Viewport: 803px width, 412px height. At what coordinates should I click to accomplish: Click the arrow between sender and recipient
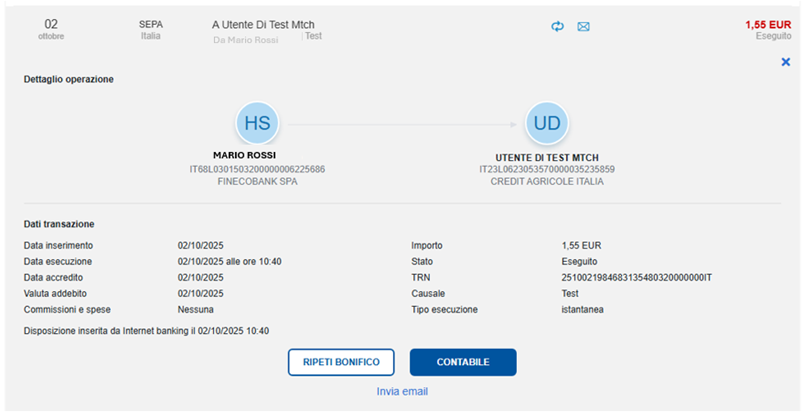tap(402, 124)
